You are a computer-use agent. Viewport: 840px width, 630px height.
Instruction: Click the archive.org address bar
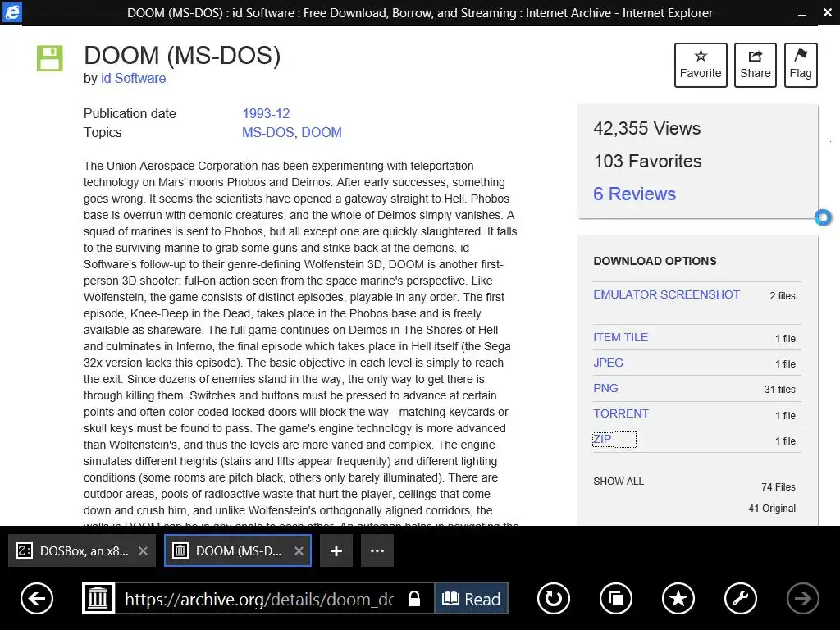click(259, 599)
